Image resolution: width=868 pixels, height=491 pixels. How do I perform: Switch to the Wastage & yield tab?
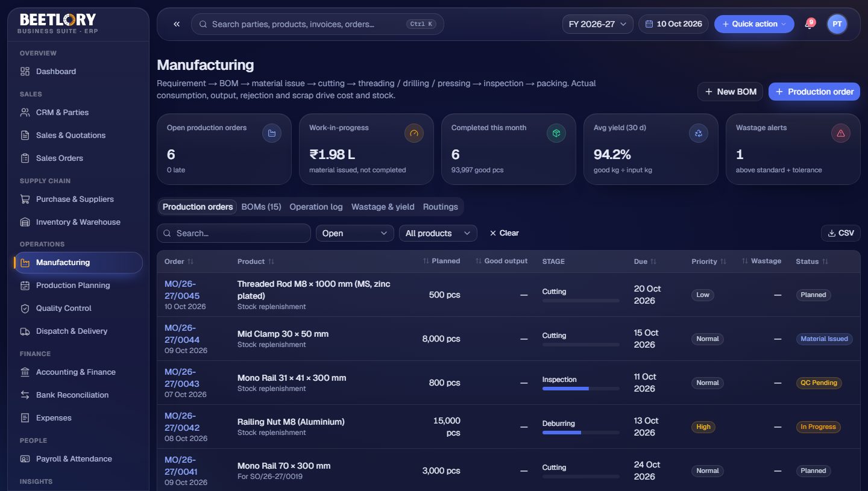coord(383,207)
